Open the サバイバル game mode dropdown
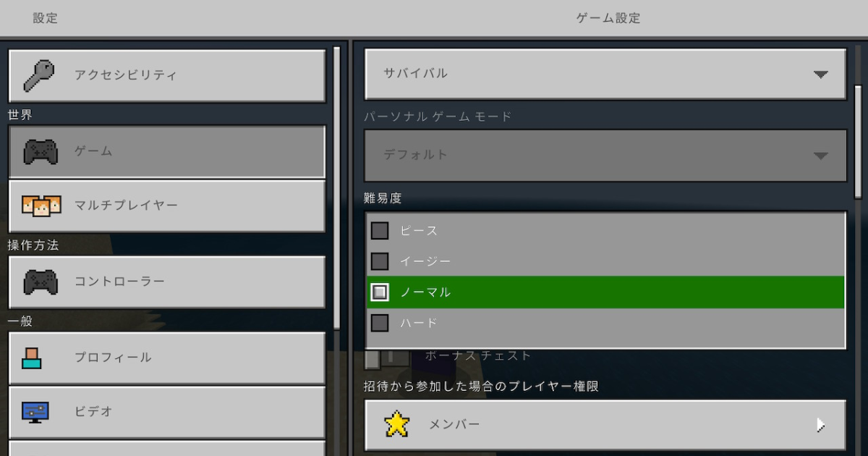This screenshot has width=868, height=456. tap(605, 73)
